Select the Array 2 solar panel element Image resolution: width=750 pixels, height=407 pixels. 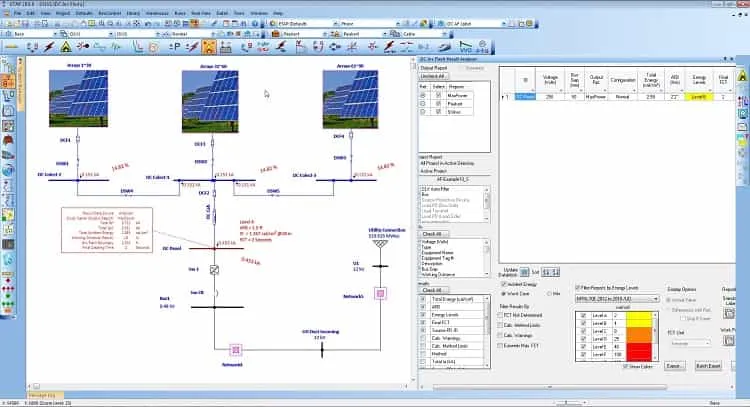click(x=210, y=101)
